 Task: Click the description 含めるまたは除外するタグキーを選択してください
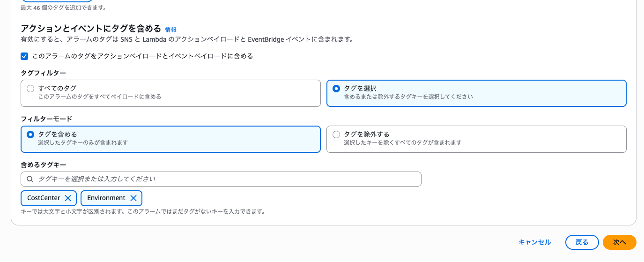coord(408,97)
